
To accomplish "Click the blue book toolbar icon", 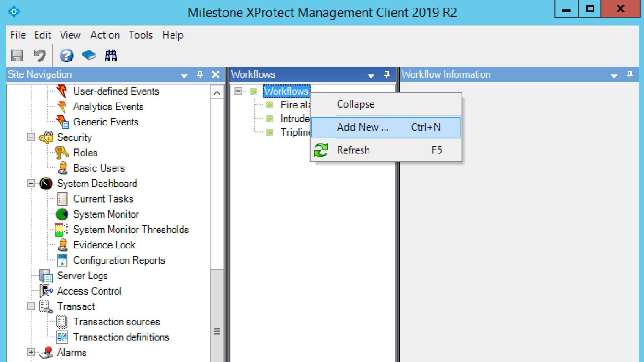I will pos(89,55).
